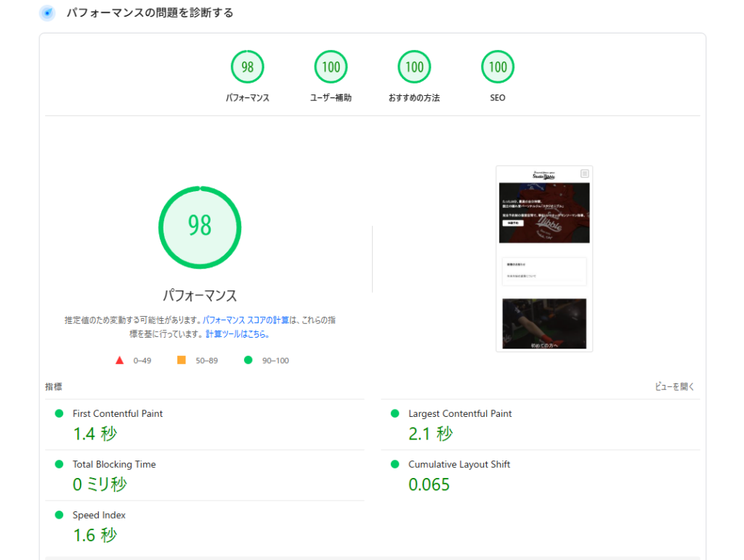Click the red triangle 0–49 legend icon
The width and height of the screenshot is (744, 560).
pyautogui.click(x=120, y=360)
